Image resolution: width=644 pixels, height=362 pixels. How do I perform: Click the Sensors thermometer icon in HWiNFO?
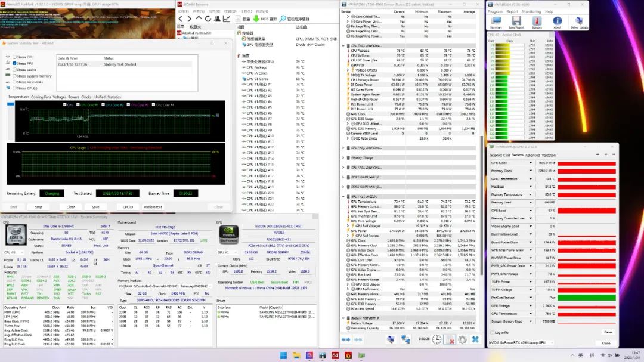(x=537, y=22)
